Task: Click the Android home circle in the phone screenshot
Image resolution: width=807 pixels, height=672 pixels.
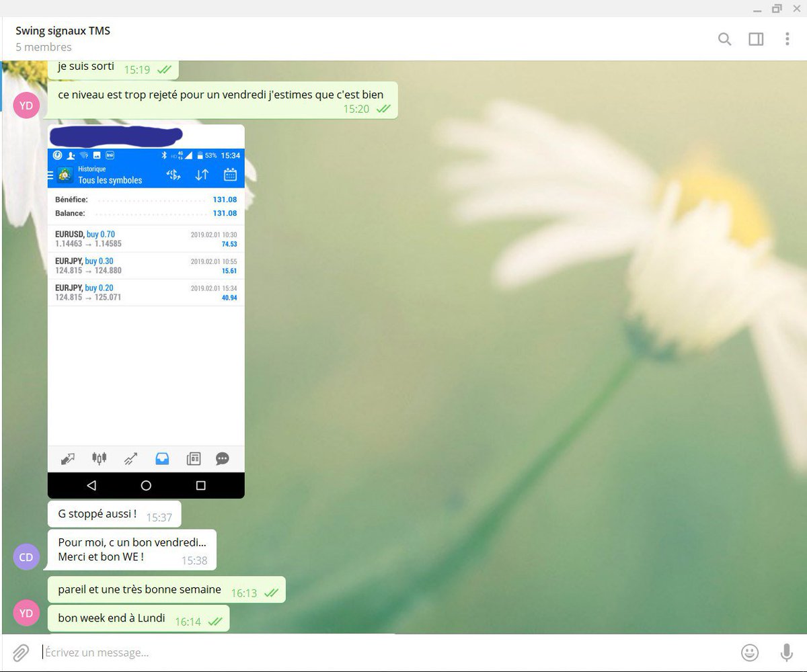Action: (146, 485)
